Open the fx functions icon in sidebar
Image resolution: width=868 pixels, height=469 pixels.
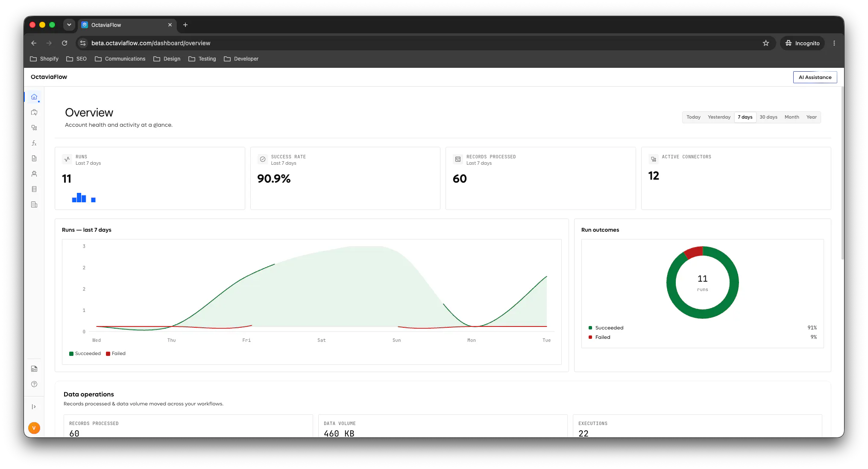pos(34,143)
